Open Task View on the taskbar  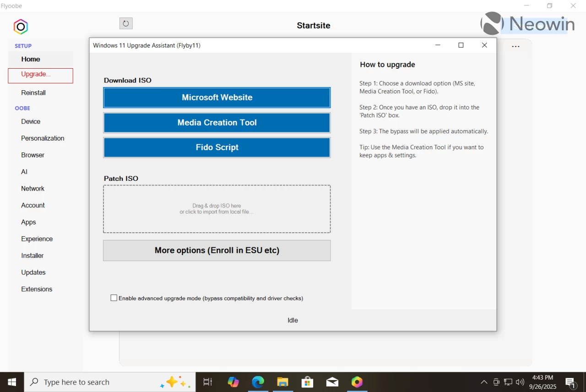coord(207,381)
